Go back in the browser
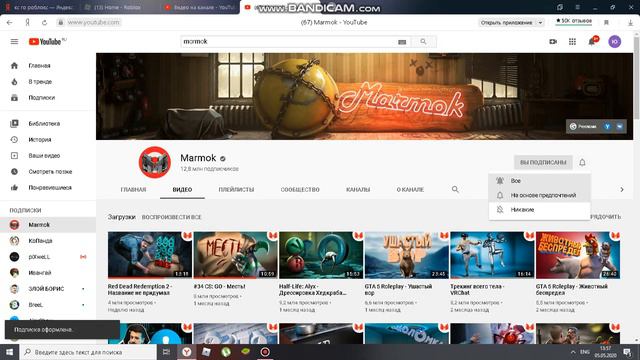 point(9,22)
